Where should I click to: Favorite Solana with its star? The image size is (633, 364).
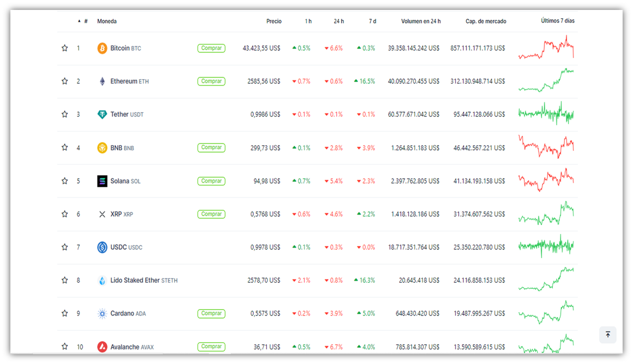pyautogui.click(x=64, y=181)
